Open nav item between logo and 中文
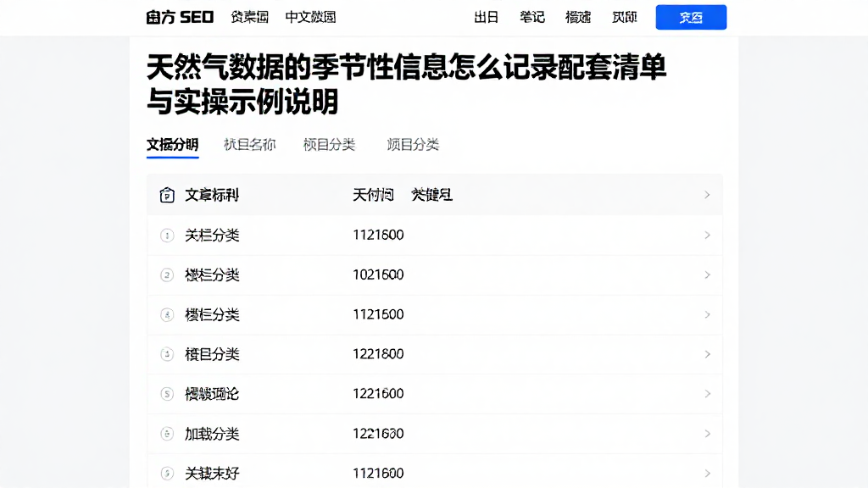This screenshot has width=868, height=488. coord(250,17)
